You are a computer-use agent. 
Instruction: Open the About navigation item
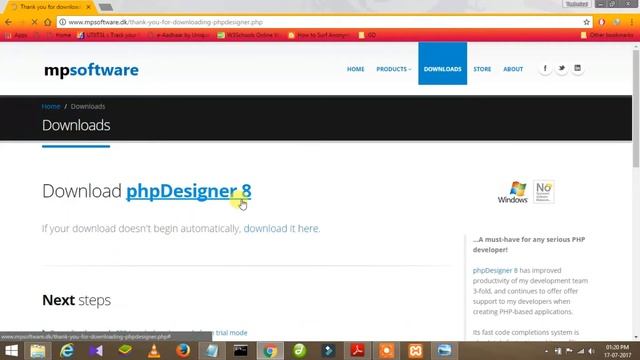[x=513, y=69]
